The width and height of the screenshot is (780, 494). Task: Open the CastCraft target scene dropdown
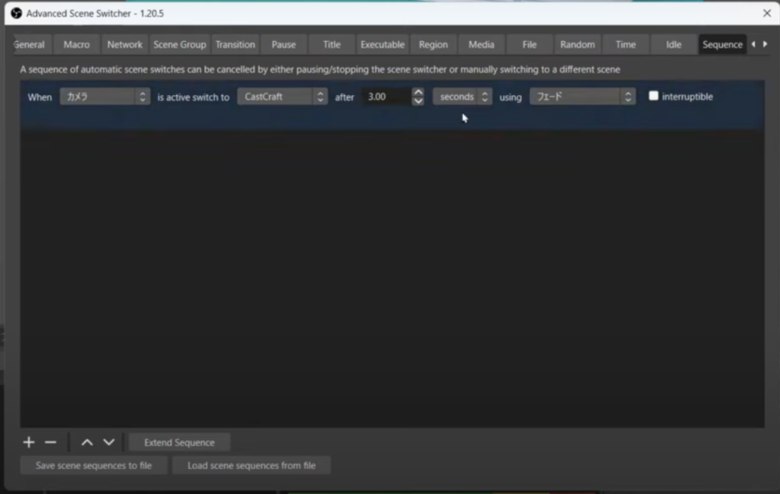pos(283,97)
